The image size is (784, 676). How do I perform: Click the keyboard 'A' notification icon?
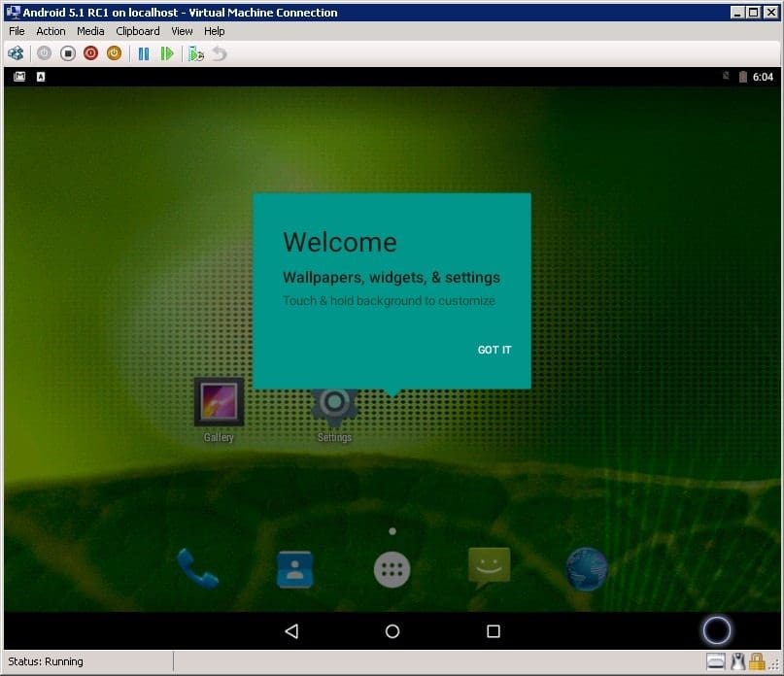click(x=41, y=77)
